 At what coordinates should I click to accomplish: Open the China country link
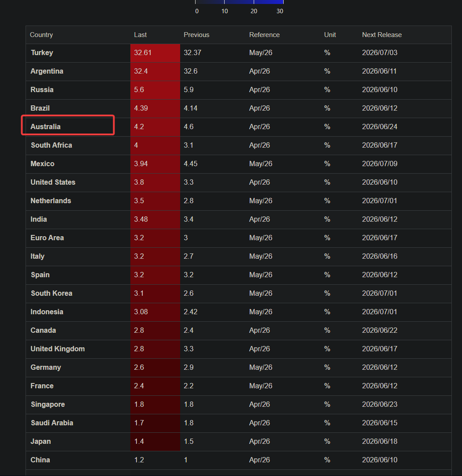tap(40, 460)
